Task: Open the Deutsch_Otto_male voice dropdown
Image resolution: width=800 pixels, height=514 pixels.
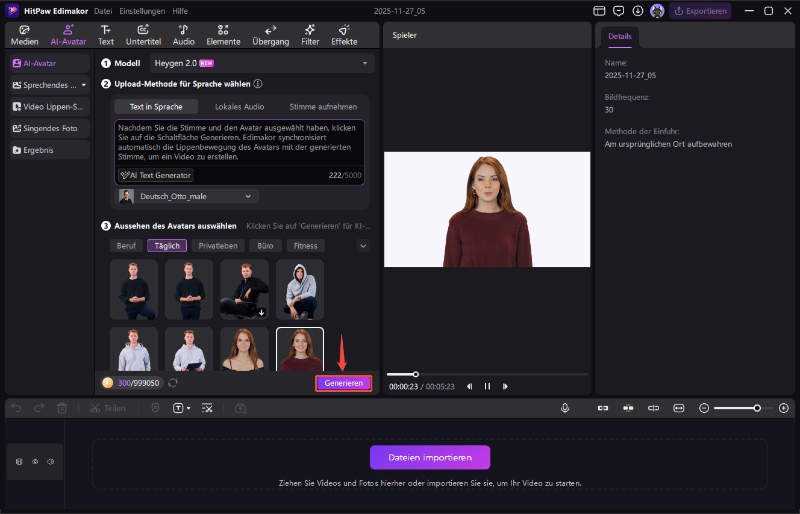Action: [188, 197]
